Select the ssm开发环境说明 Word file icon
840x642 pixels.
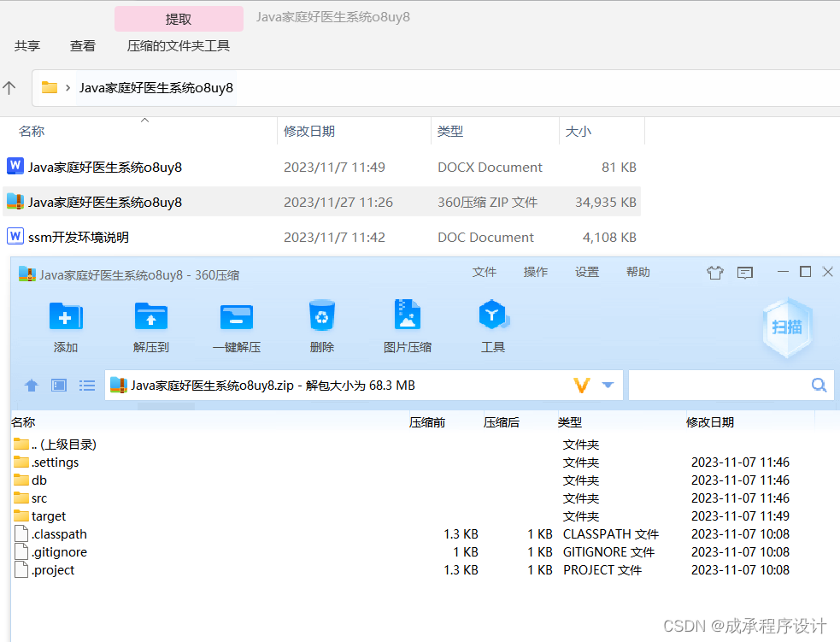(x=15, y=236)
